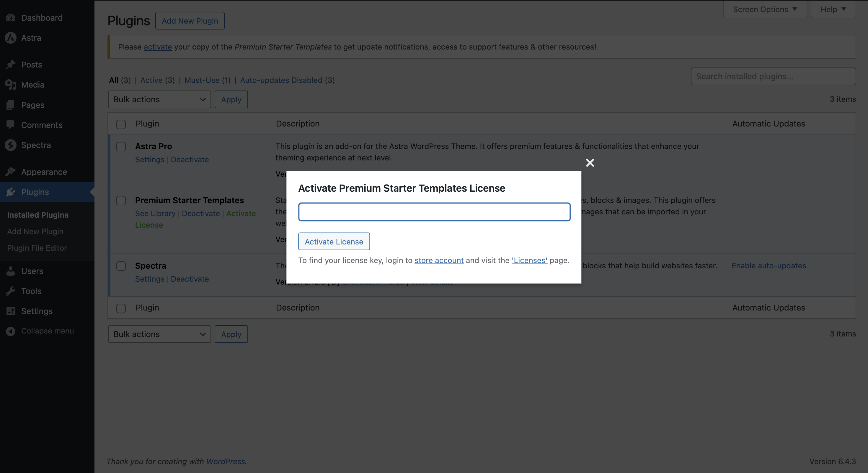Screen dimensions: 868x473
Task: Select the Plugins plug icon
Action: click(x=11, y=192)
